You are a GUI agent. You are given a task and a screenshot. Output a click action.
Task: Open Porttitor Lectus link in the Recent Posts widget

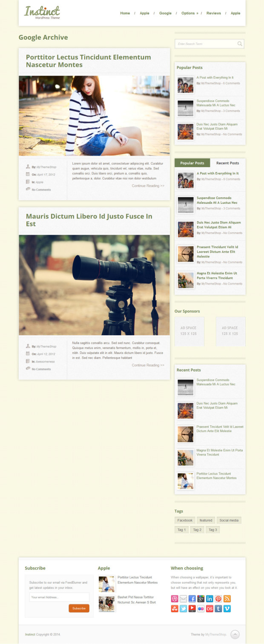216,476
